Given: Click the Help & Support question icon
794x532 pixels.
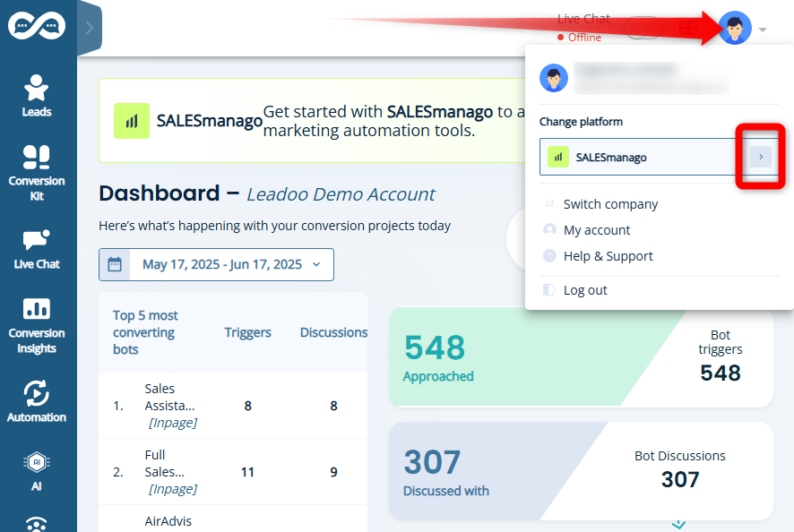Looking at the screenshot, I should click(x=549, y=255).
